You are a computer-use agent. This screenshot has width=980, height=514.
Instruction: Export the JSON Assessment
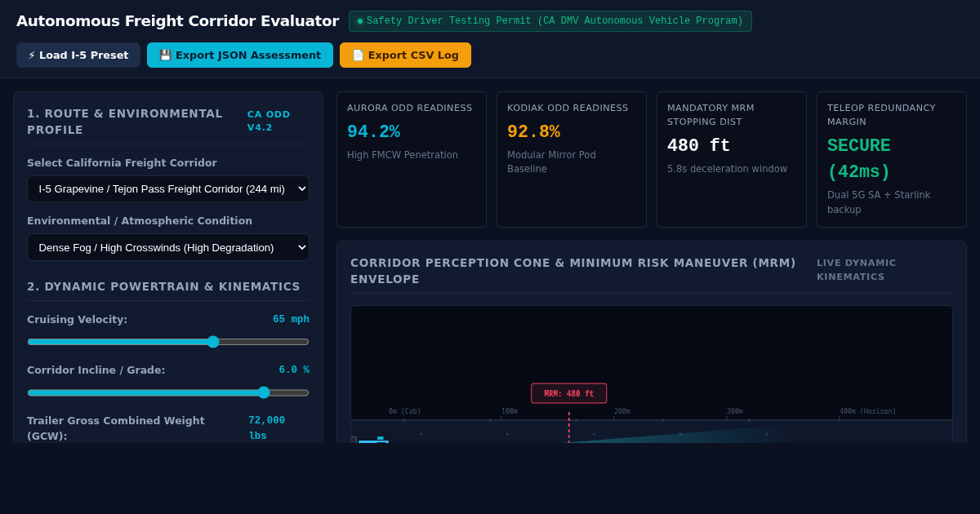[240, 55]
